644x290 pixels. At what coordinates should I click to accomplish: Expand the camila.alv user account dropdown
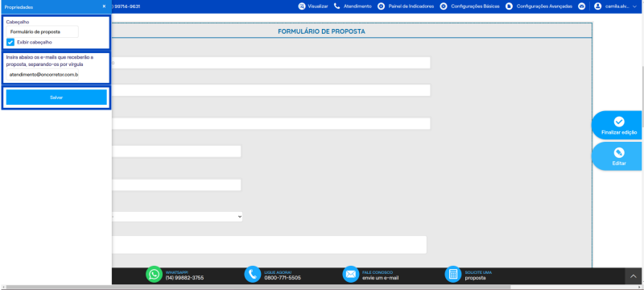(614, 6)
